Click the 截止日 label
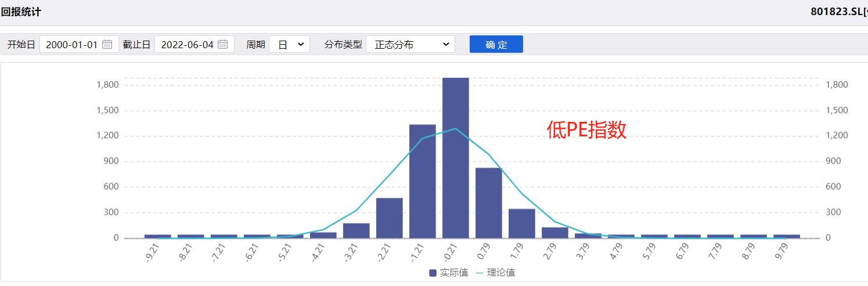The width and height of the screenshot is (868, 286). pos(136,45)
